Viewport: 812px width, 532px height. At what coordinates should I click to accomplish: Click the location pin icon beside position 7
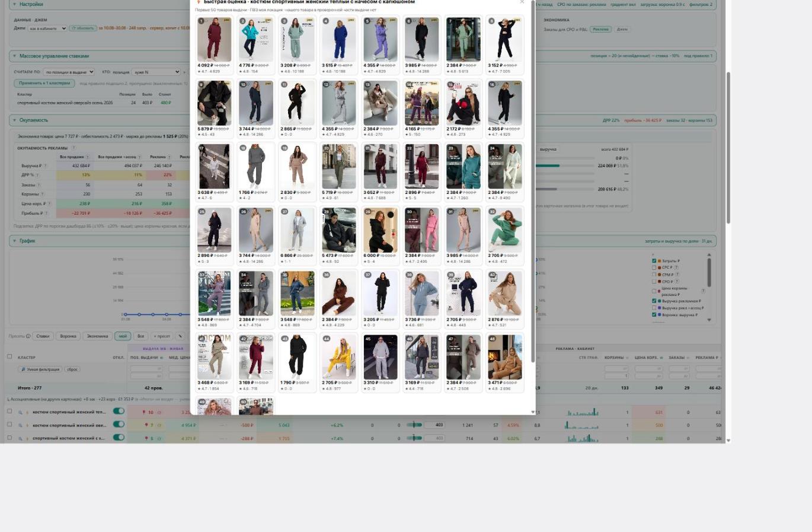point(146,425)
